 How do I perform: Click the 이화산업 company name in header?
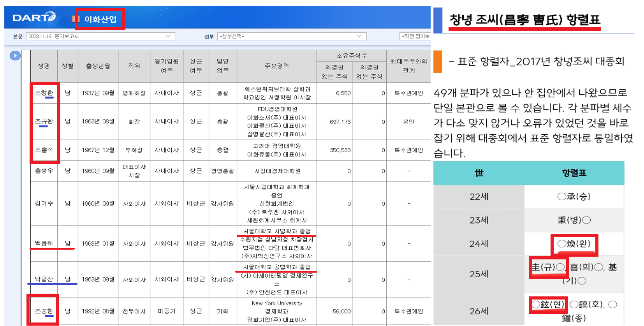pyautogui.click(x=100, y=19)
